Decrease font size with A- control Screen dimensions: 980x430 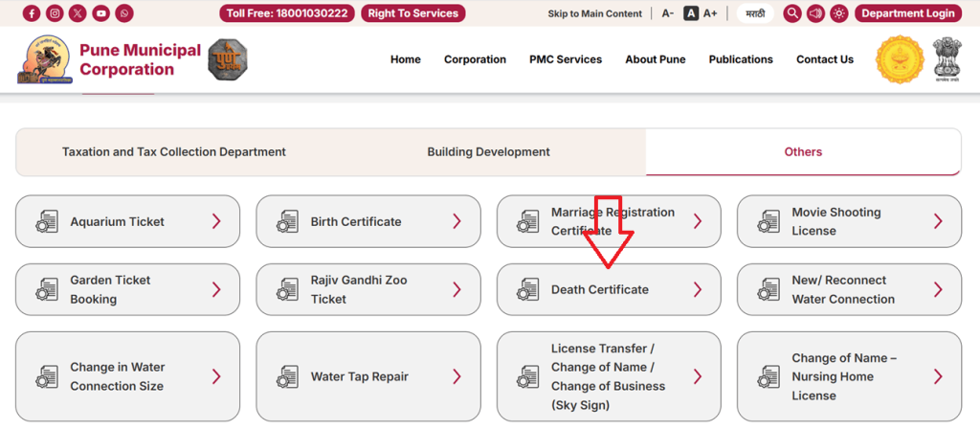click(x=667, y=13)
